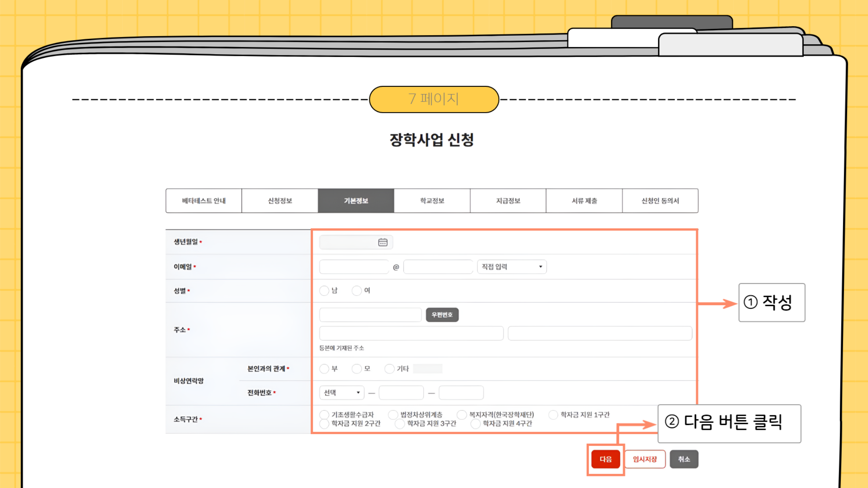Switch to the 학교정보 tab
This screenshot has width=868, height=488.
point(432,200)
